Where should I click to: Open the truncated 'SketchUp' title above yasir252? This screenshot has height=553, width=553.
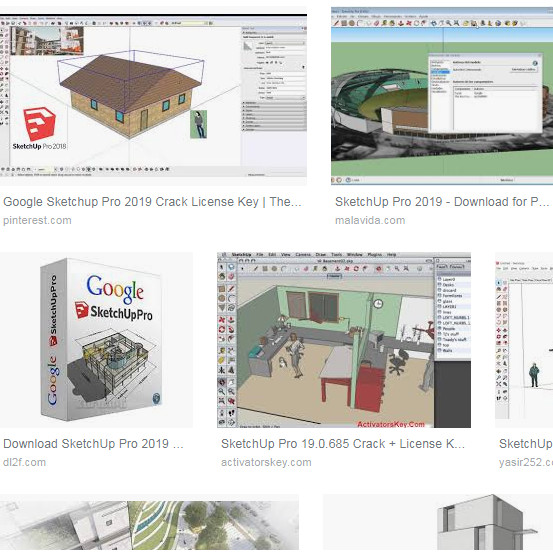click(526, 444)
